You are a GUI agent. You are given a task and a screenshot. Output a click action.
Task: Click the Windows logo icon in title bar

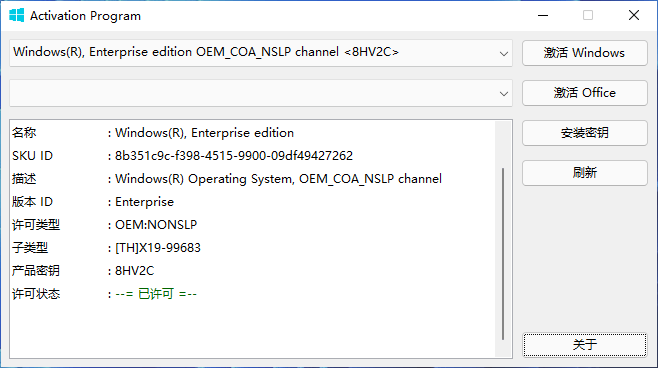coord(16,16)
